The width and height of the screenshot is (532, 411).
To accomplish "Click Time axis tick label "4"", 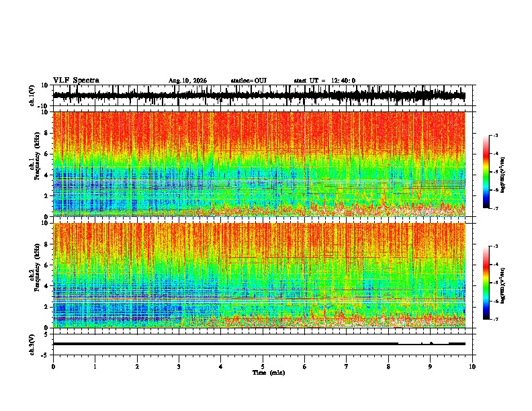I will coord(221,367).
